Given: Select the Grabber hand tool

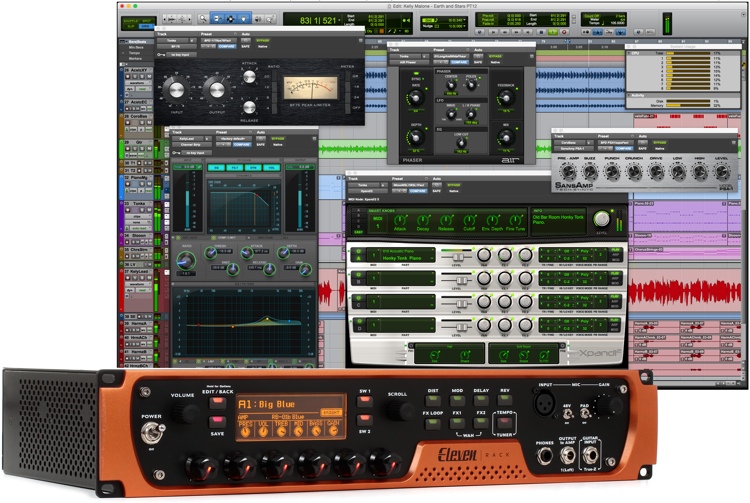Looking at the screenshot, I should pos(244,19).
